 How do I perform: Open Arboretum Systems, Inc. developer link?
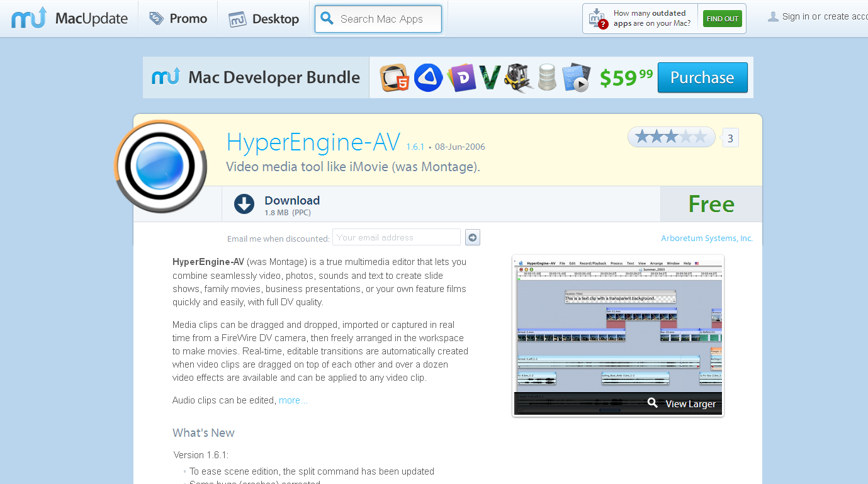[x=707, y=238]
